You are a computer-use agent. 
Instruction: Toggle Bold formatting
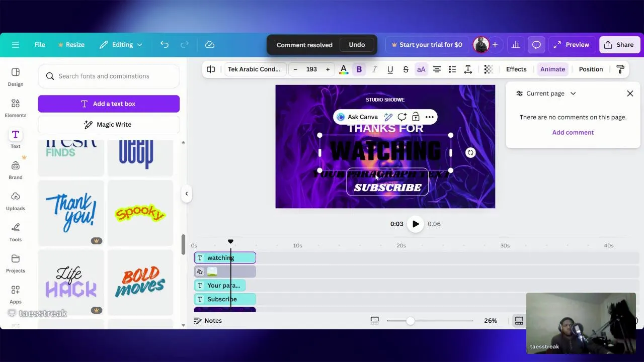(359, 69)
